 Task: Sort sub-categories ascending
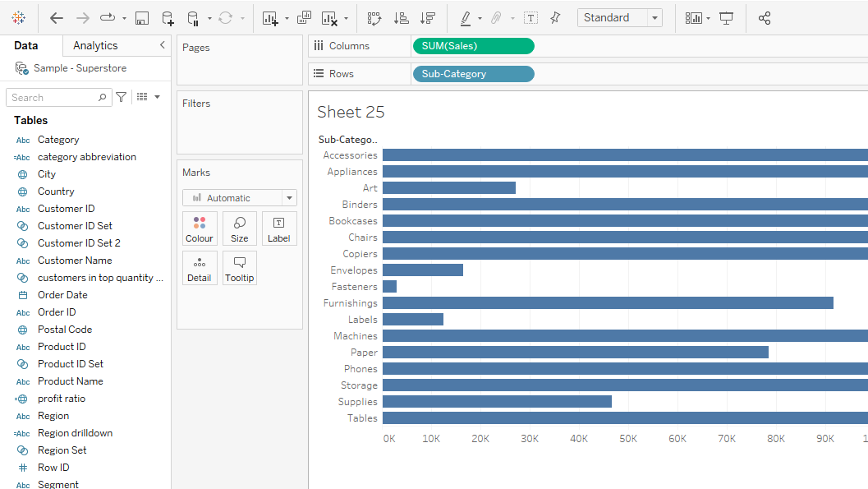(401, 18)
